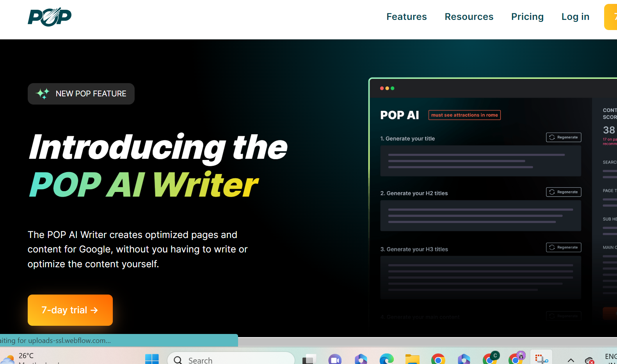Open Microsoft Edge from the taskbar
This screenshot has width=617, height=364.
pos(387,359)
